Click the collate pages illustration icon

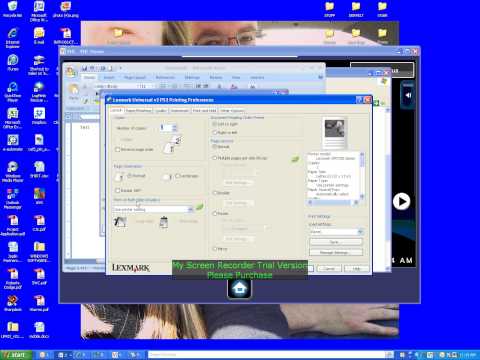pyautogui.click(x=173, y=144)
